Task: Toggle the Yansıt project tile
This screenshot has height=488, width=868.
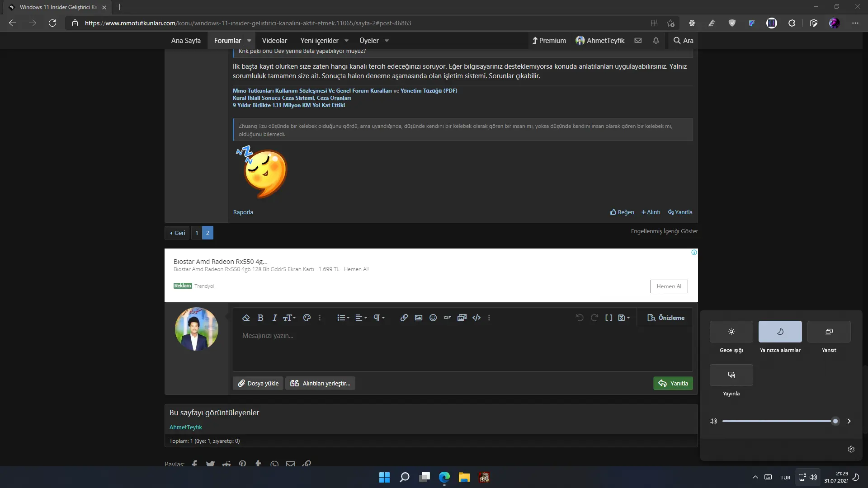Action: point(829,332)
